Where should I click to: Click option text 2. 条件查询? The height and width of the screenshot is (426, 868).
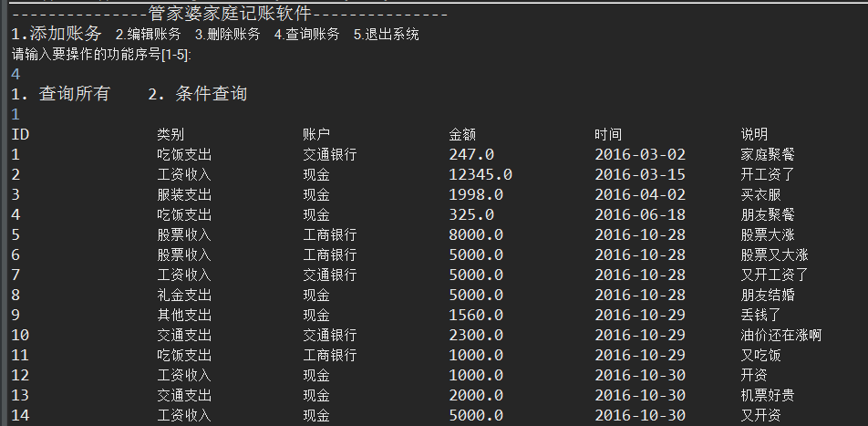coord(197,94)
